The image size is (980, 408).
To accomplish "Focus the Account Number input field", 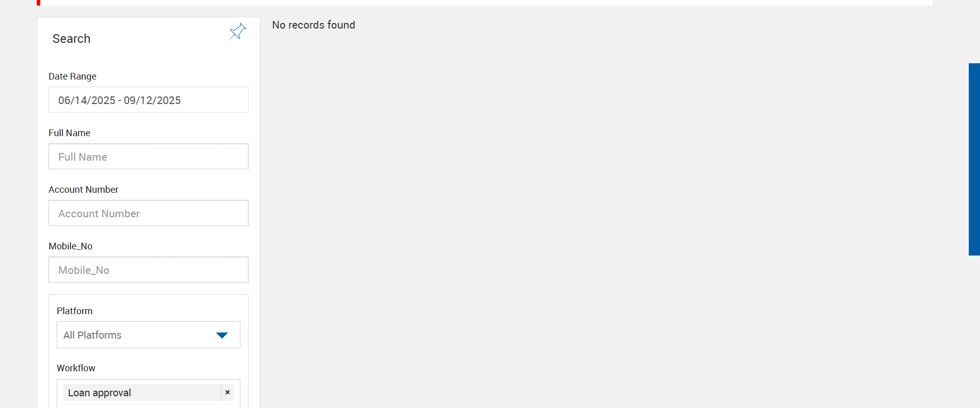I will coord(149,213).
